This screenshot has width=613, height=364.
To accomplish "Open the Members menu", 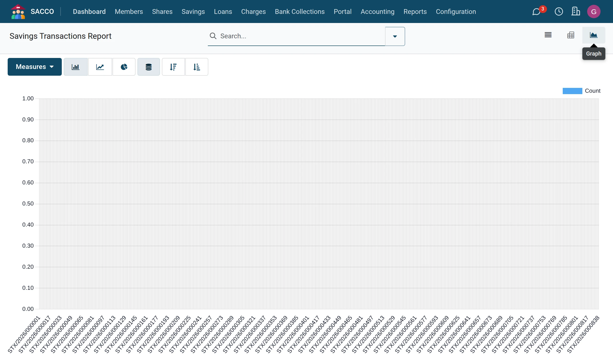I will (x=129, y=11).
